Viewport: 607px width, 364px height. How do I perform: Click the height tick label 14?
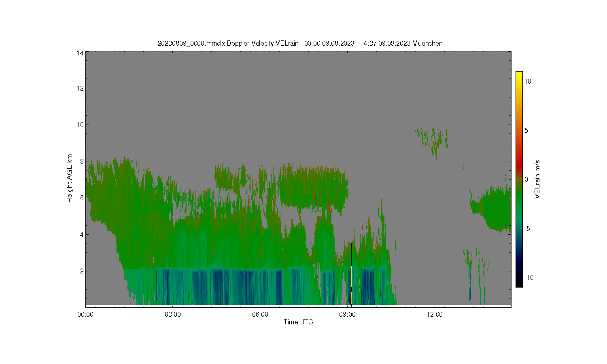coord(80,53)
